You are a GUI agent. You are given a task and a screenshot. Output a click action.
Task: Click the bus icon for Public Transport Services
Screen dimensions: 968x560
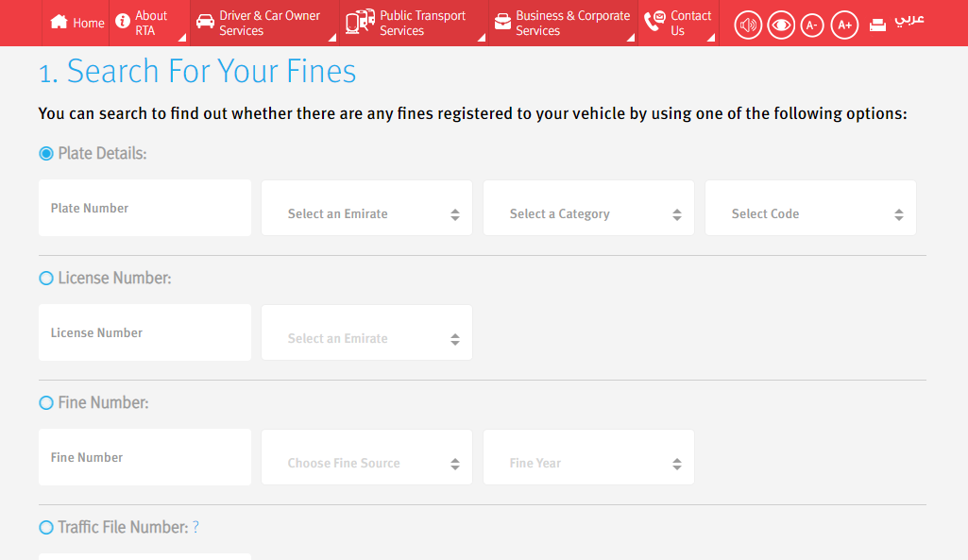[359, 21]
